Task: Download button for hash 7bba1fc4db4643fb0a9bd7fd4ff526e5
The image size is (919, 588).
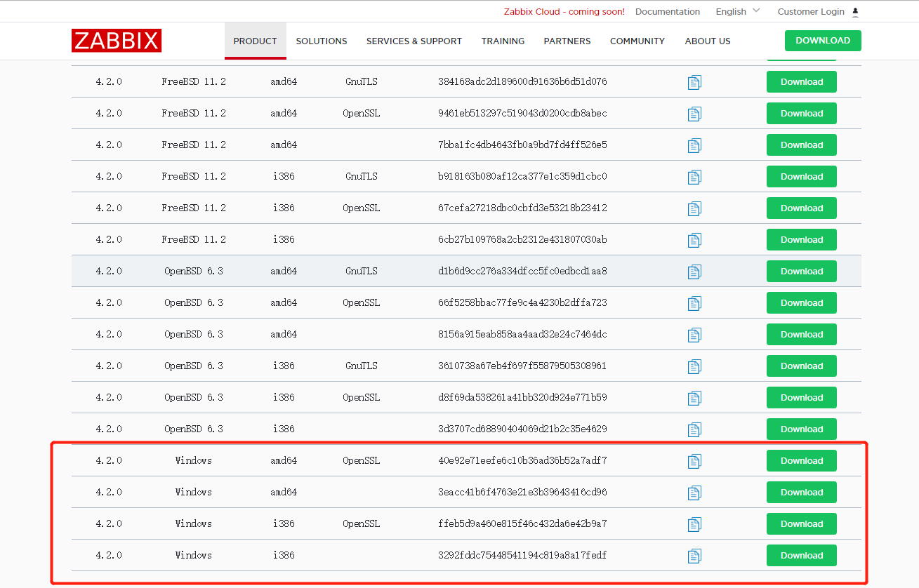Action: click(802, 145)
